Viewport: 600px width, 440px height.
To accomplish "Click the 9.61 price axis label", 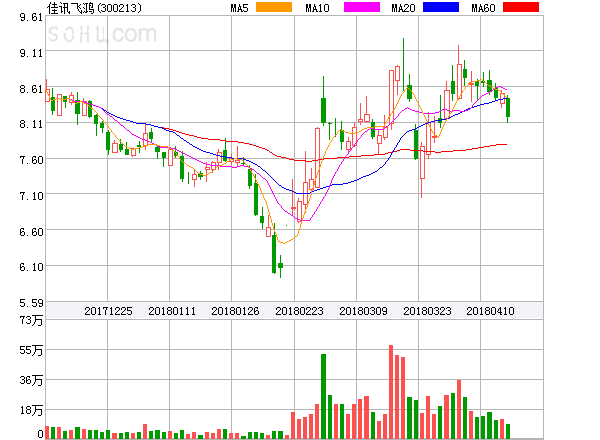I will click(x=31, y=17).
